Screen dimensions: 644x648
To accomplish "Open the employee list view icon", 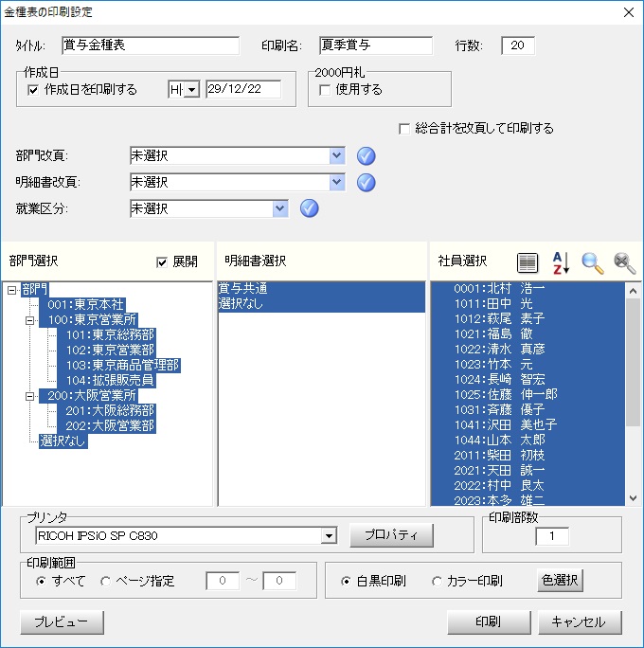I will 528,262.
